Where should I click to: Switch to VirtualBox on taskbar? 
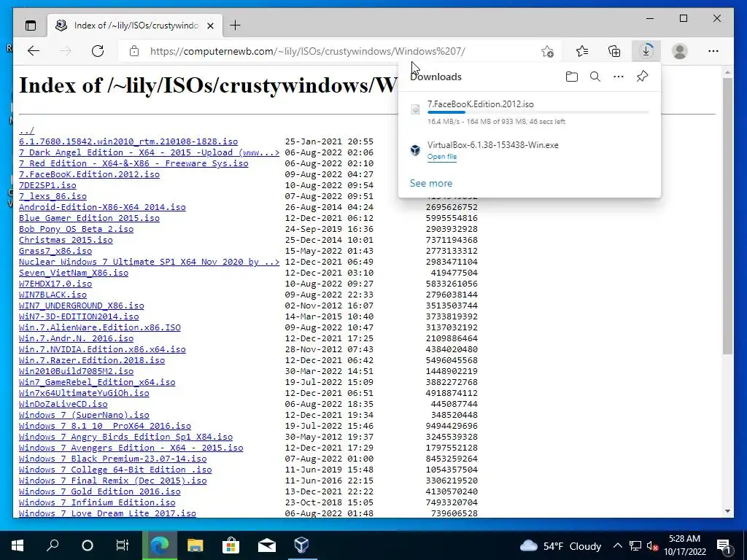pyautogui.click(x=301, y=545)
